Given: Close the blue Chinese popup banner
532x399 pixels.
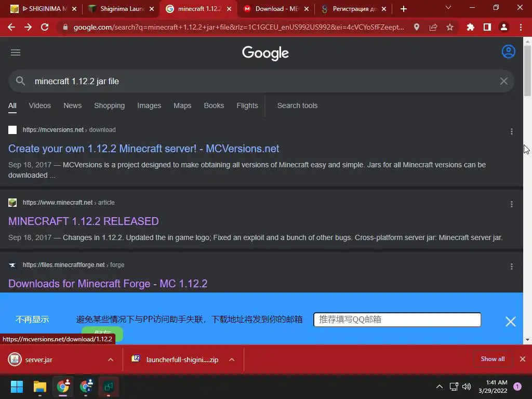Looking at the screenshot, I should pyautogui.click(x=510, y=321).
